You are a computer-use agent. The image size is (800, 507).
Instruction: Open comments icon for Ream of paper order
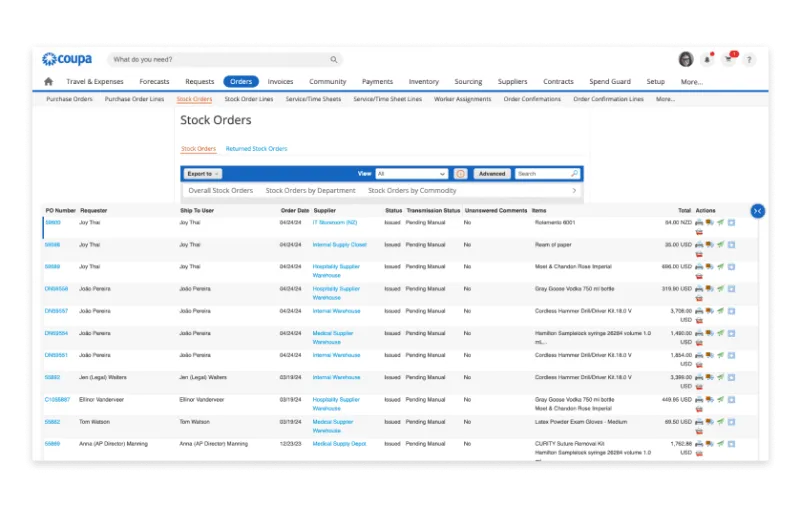(x=710, y=245)
